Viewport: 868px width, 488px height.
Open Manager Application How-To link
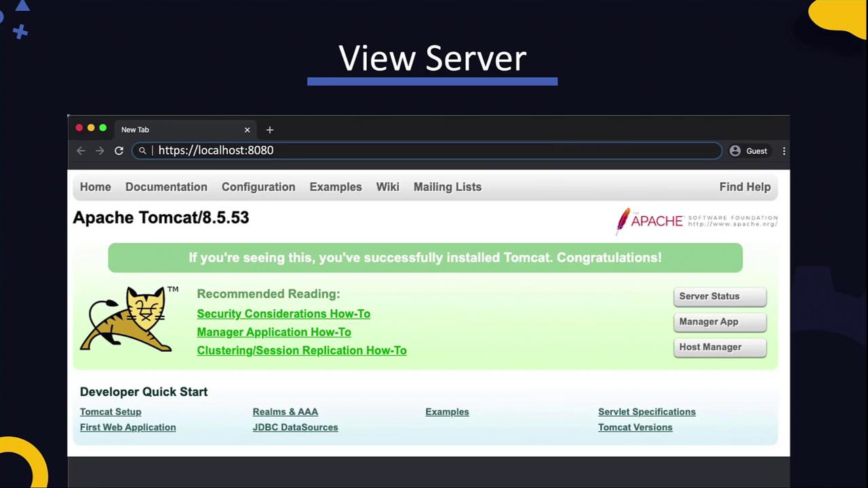click(274, 332)
